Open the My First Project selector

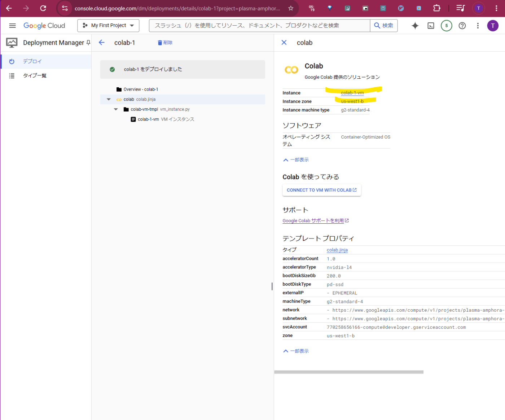[x=108, y=26]
